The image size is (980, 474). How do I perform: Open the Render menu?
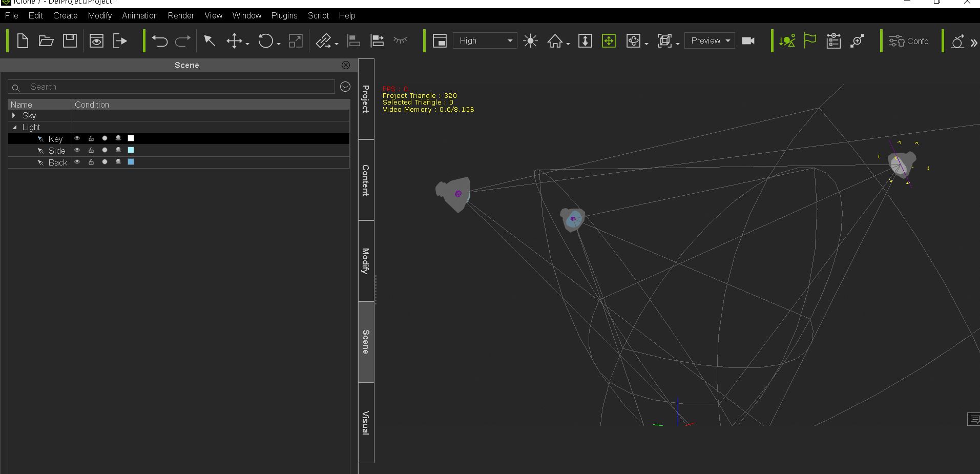click(181, 15)
